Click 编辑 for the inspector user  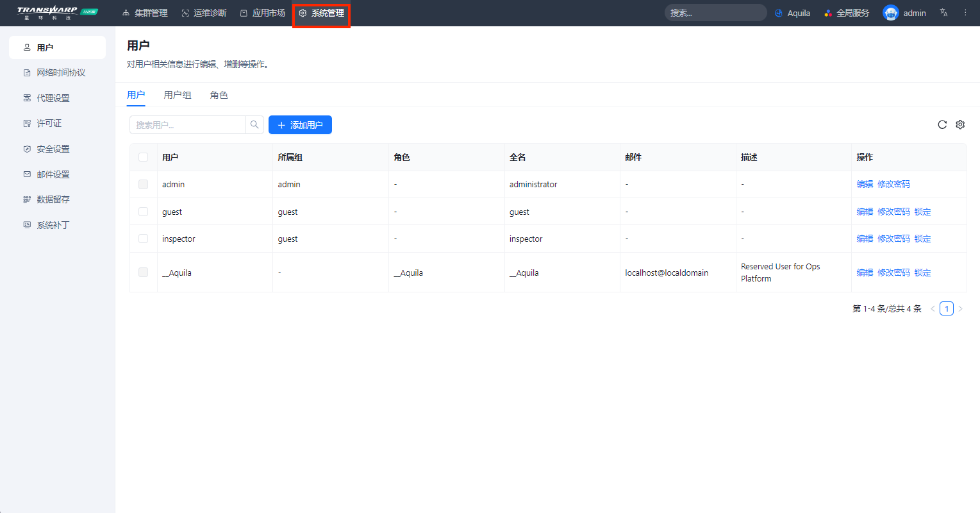coord(865,239)
